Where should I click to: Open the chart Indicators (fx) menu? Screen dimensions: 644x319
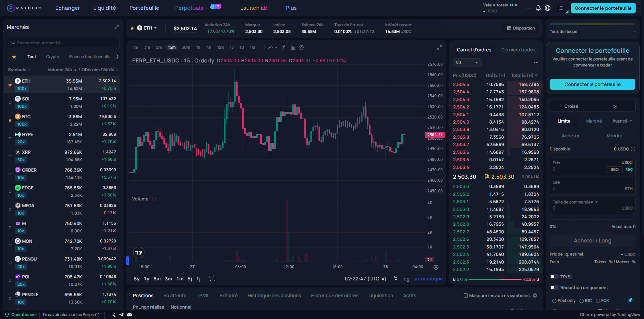click(284, 47)
